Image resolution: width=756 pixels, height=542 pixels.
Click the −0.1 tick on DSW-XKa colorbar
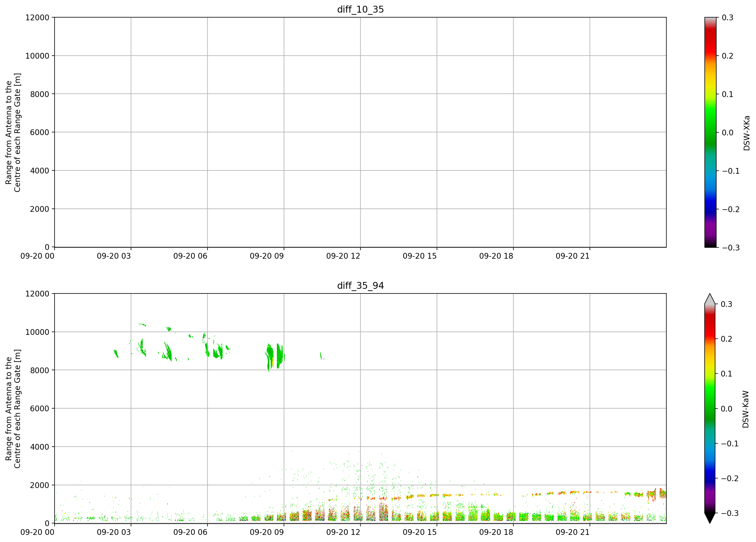tap(731, 171)
